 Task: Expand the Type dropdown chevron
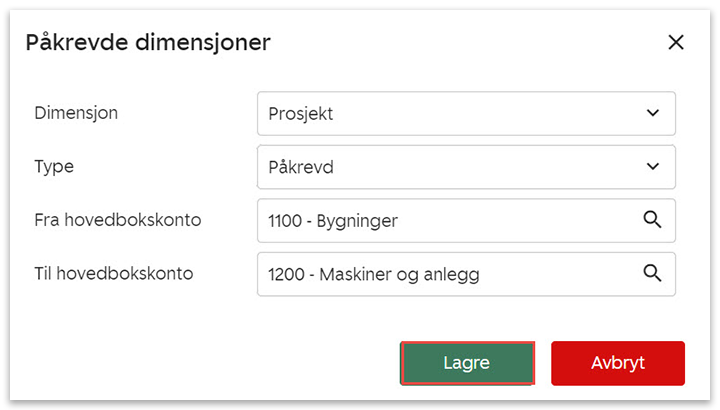pyautogui.click(x=653, y=167)
